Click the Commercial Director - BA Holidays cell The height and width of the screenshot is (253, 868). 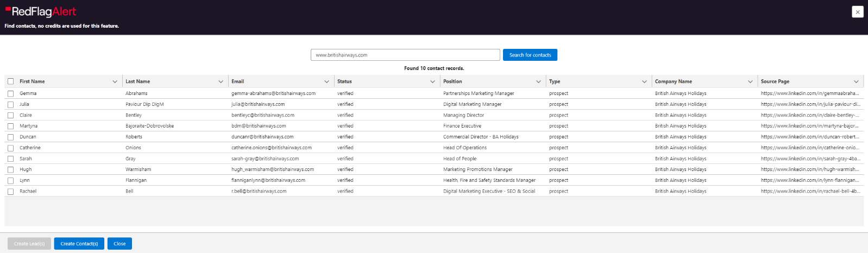click(x=481, y=137)
